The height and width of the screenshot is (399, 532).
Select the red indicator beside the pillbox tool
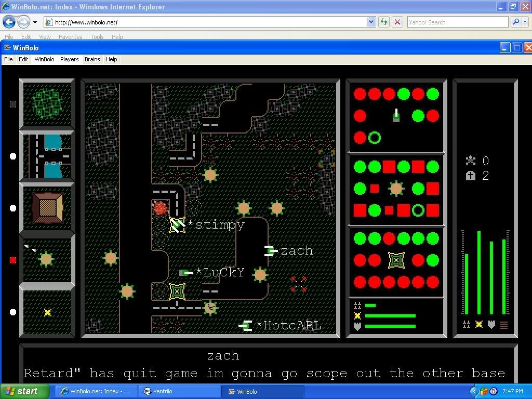click(13, 260)
